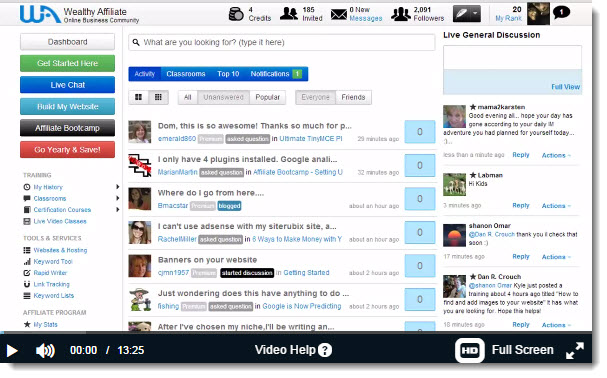The height and width of the screenshot is (378, 607).
Task: Select the Friends filter
Action: point(353,97)
